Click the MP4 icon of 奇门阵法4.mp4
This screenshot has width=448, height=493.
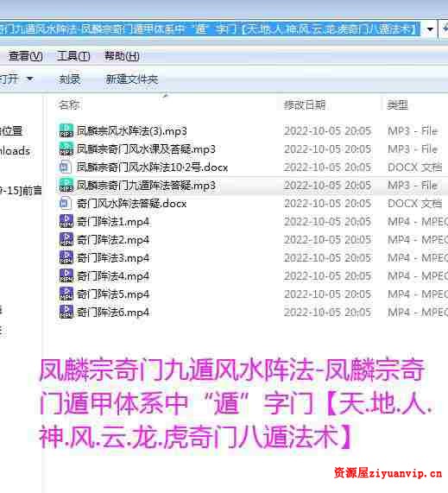click(x=66, y=275)
